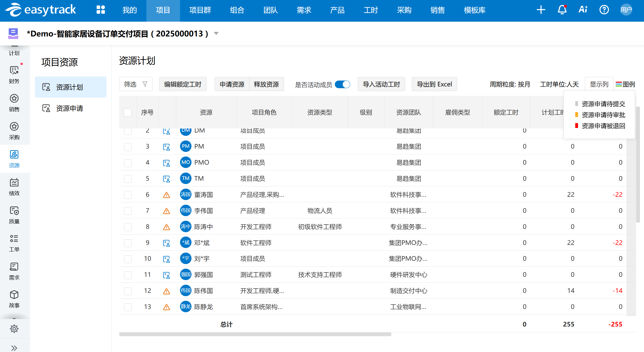Open the apps grid icon in top bar
This screenshot has width=644, height=352.
coord(101,10)
